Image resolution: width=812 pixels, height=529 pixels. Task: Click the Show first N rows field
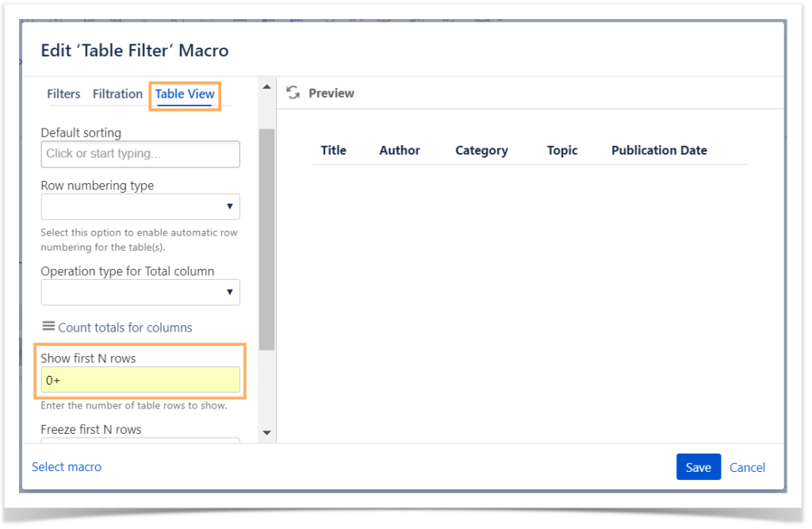[140, 379]
